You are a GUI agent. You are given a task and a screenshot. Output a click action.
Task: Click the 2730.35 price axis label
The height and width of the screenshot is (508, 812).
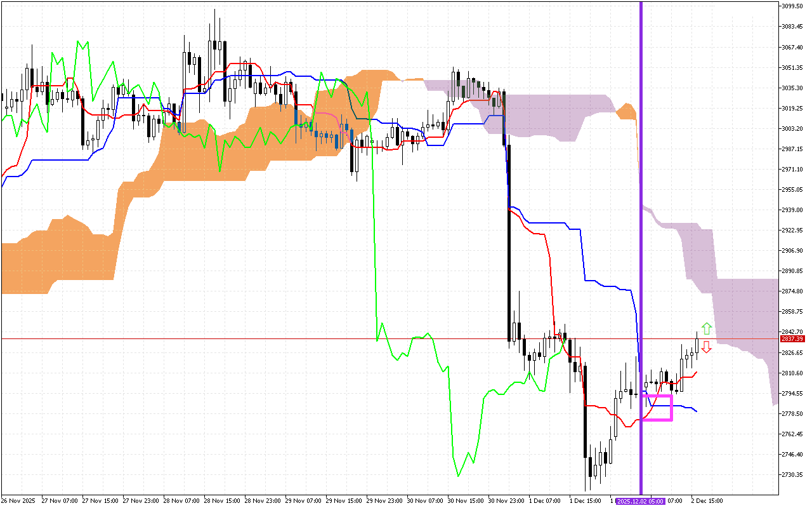(792, 474)
